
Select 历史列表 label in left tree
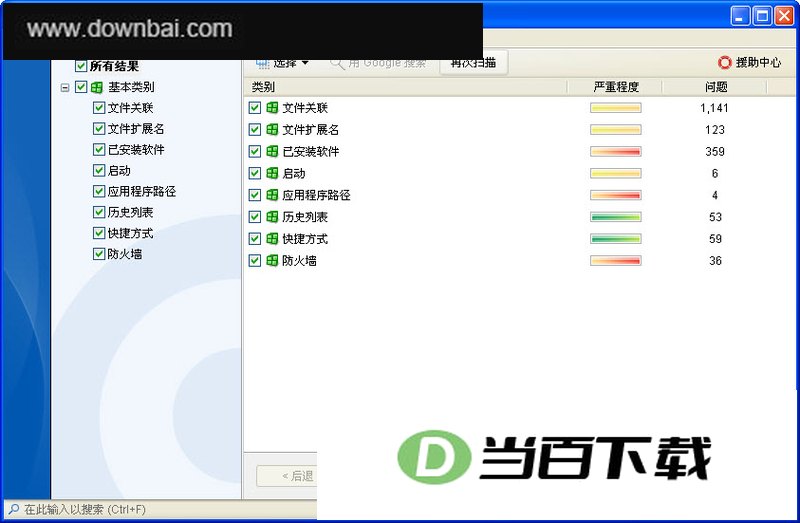130,212
